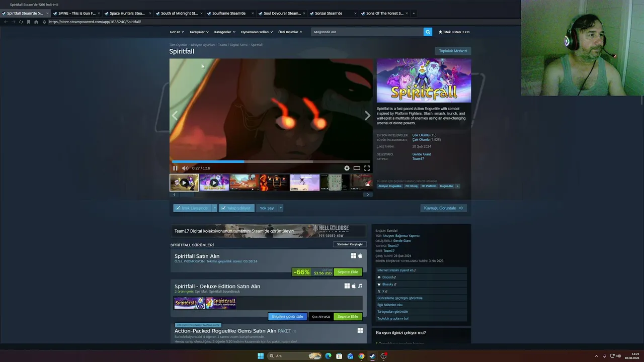The width and height of the screenshot is (644, 362).
Task: Seek in the trailer progress bar
Action: click(271, 161)
